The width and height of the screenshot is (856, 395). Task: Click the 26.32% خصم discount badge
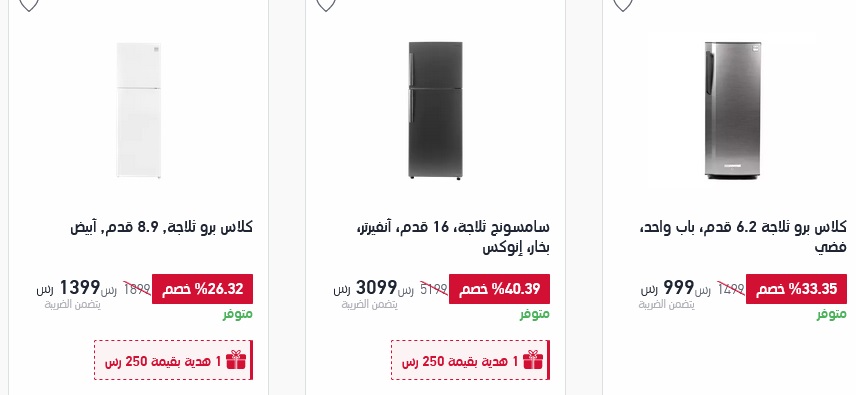tap(203, 289)
